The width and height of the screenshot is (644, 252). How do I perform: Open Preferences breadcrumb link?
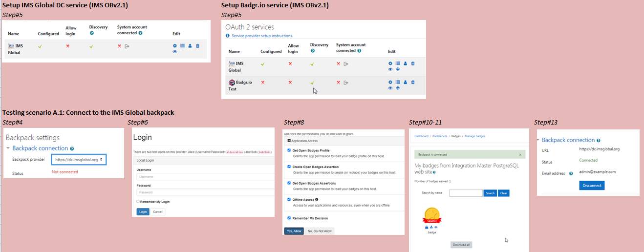click(440, 136)
